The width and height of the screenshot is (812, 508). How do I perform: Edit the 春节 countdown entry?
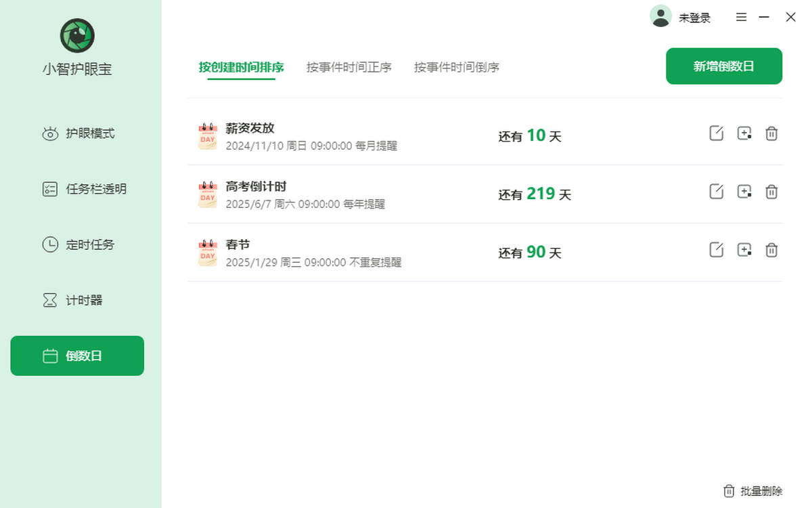[716, 250]
